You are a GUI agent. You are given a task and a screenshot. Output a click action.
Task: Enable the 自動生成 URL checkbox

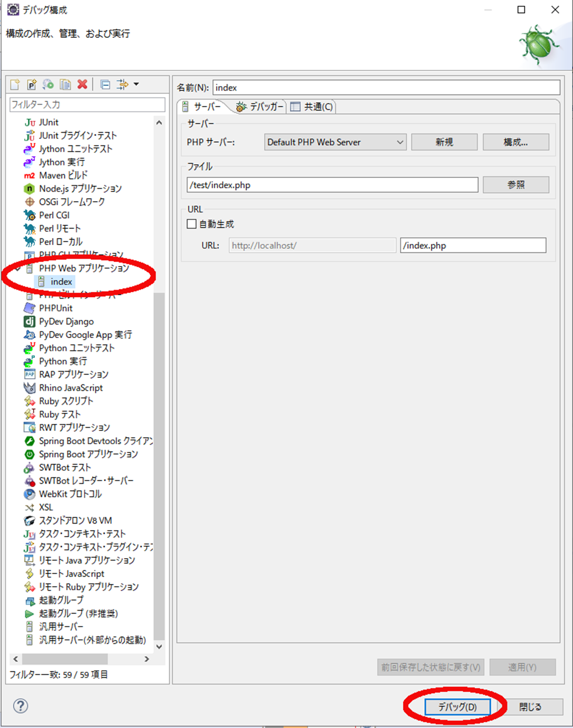(191, 223)
